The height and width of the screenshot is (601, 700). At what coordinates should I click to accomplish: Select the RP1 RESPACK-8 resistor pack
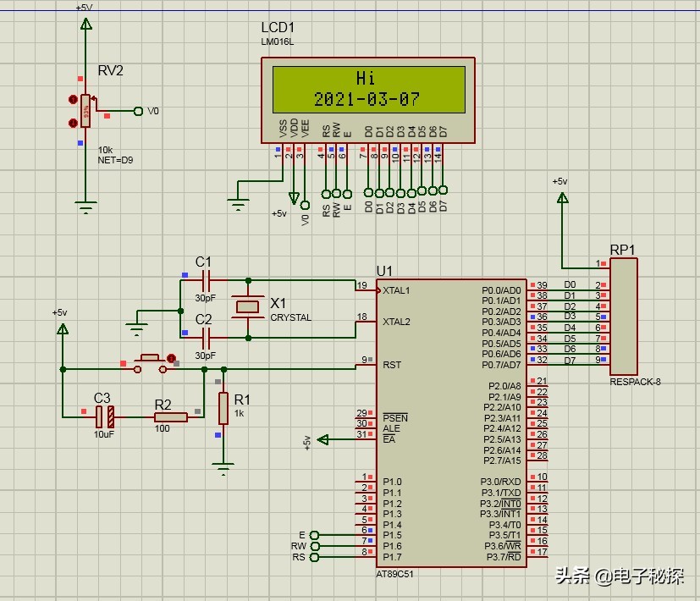coord(623,316)
